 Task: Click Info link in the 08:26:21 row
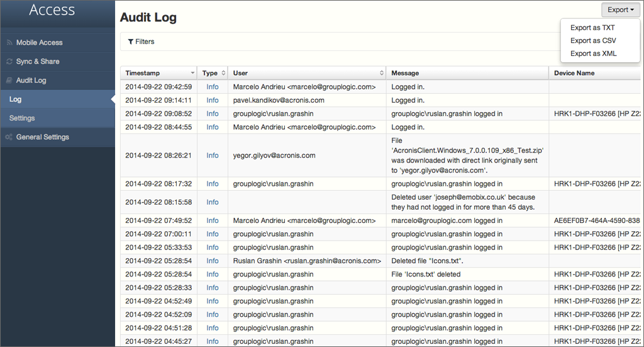(213, 156)
